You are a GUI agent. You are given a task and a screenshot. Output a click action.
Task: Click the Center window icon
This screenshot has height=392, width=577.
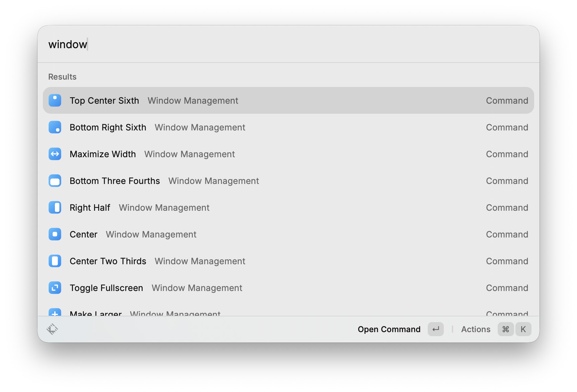[55, 234]
